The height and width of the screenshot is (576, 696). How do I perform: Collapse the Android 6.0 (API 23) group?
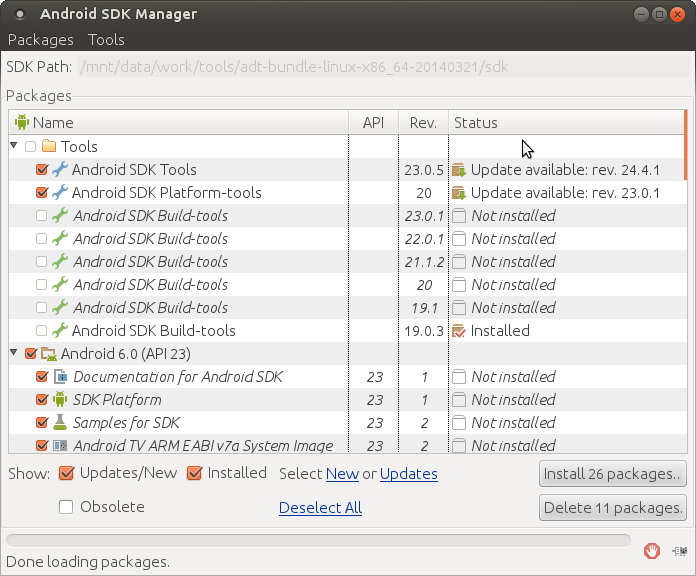coord(14,354)
